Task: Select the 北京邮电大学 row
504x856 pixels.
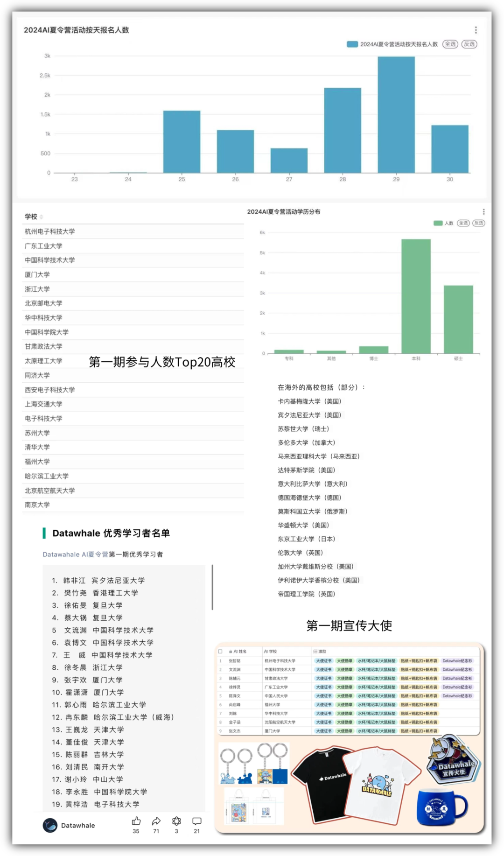Action: [x=133, y=303]
